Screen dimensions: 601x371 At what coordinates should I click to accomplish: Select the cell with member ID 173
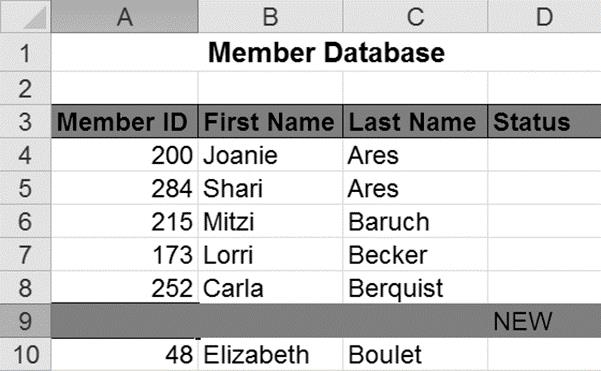pyautogui.click(x=125, y=254)
